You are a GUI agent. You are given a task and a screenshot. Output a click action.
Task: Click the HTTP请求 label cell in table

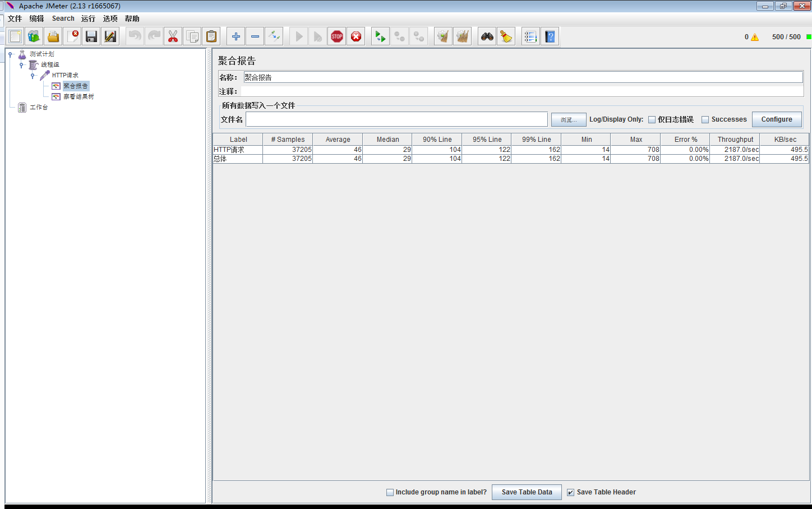pos(238,150)
